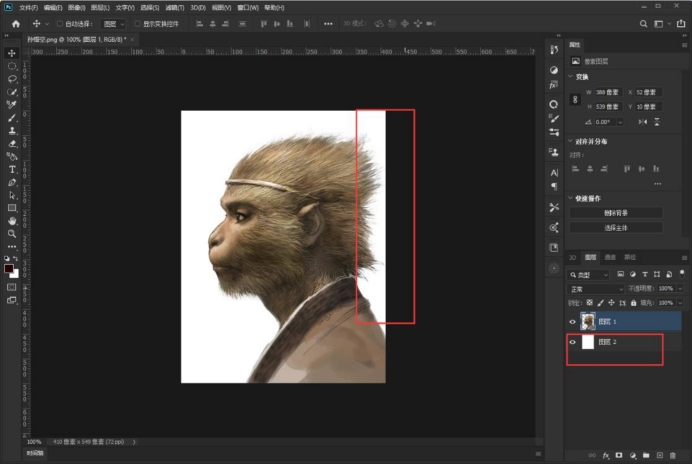Open the fill 100% dropdown arrow
Image resolution: width=692 pixels, height=464 pixels.
[680, 303]
